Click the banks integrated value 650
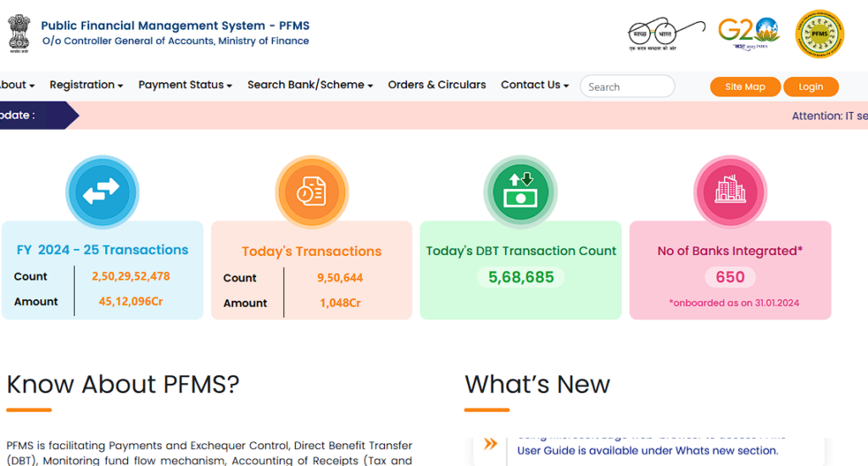Image resolution: width=868 pixels, height=466 pixels. (x=730, y=277)
